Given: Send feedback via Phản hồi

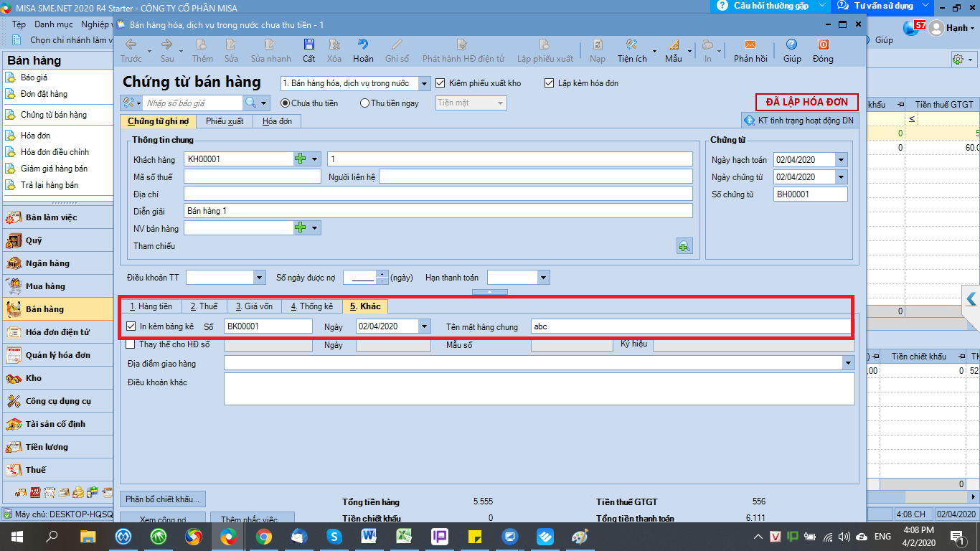Looking at the screenshot, I should [750, 50].
